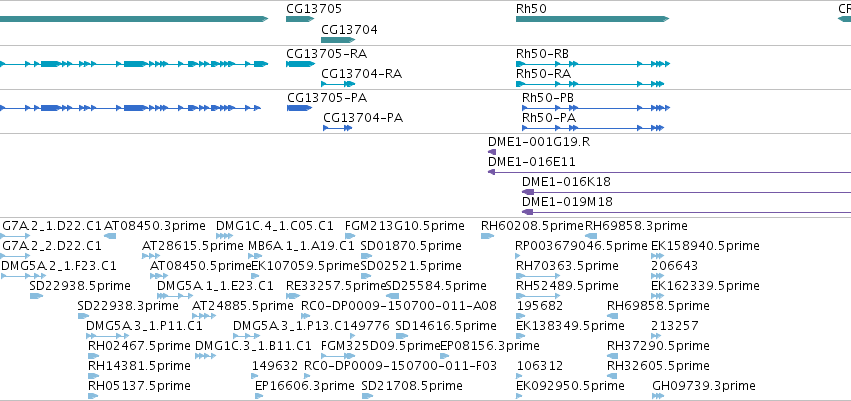Select the CG13705-PA protein glyph
Viewport: 851px width, 401px height.
tap(300, 108)
